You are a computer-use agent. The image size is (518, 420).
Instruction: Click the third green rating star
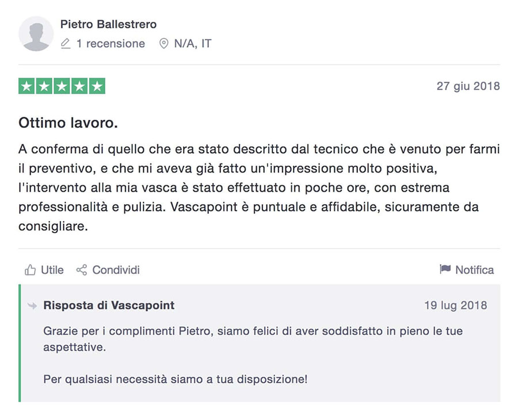(62, 86)
